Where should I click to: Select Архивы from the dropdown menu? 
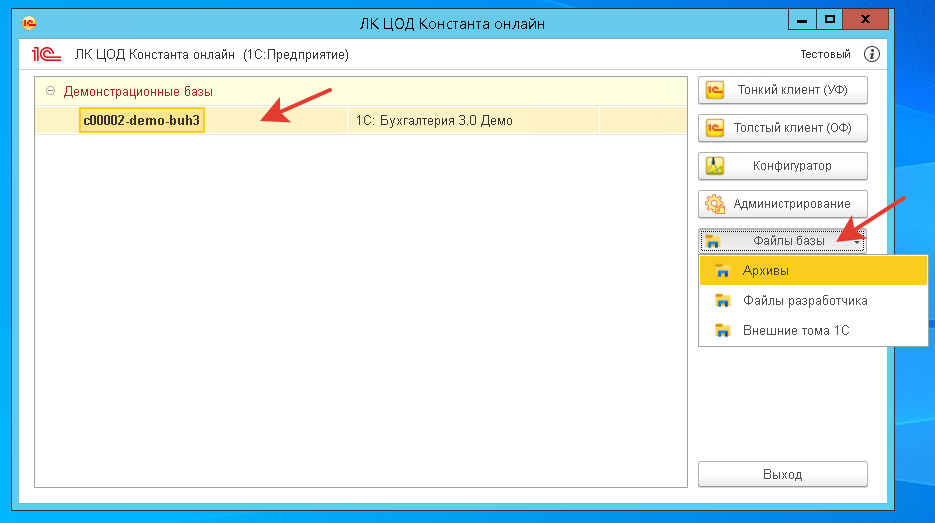pos(766,271)
